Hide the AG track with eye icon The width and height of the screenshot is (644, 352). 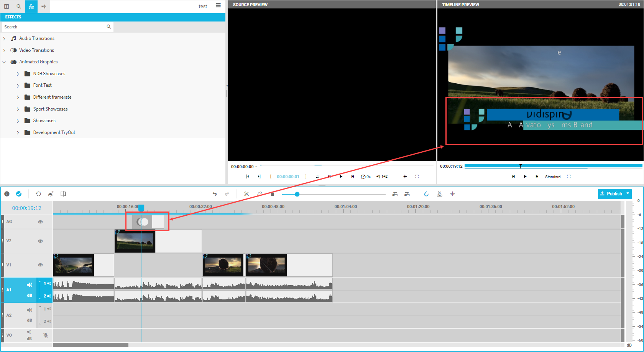click(40, 222)
